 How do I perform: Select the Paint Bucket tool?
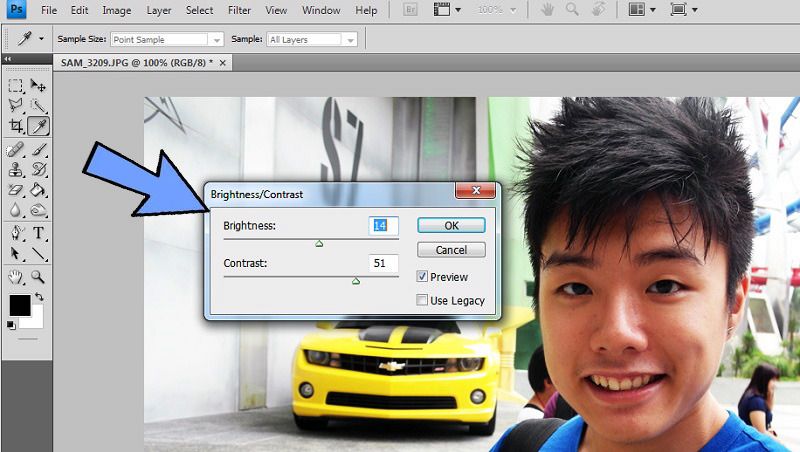point(38,190)
